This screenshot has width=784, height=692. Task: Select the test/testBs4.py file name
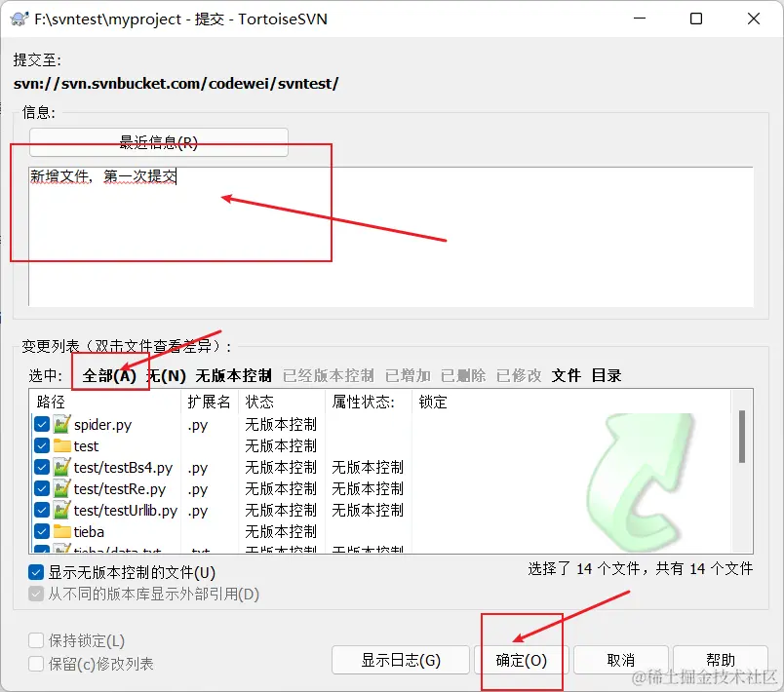[123, 468]
